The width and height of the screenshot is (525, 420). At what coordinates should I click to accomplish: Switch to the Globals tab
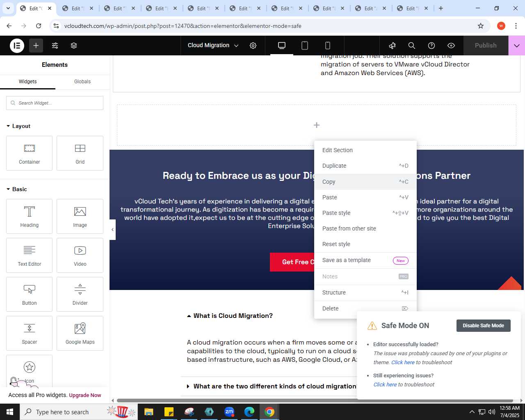pyautogui.click(x=82, y=82)
